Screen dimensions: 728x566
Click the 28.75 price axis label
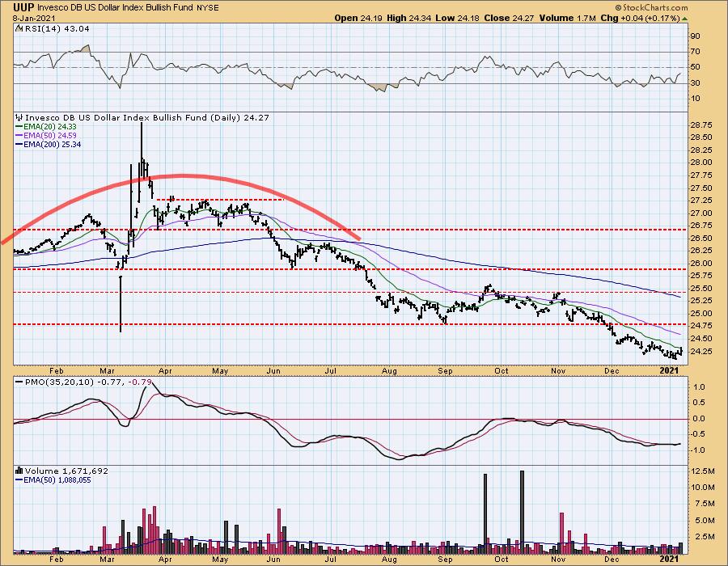(x=701, y=125)
